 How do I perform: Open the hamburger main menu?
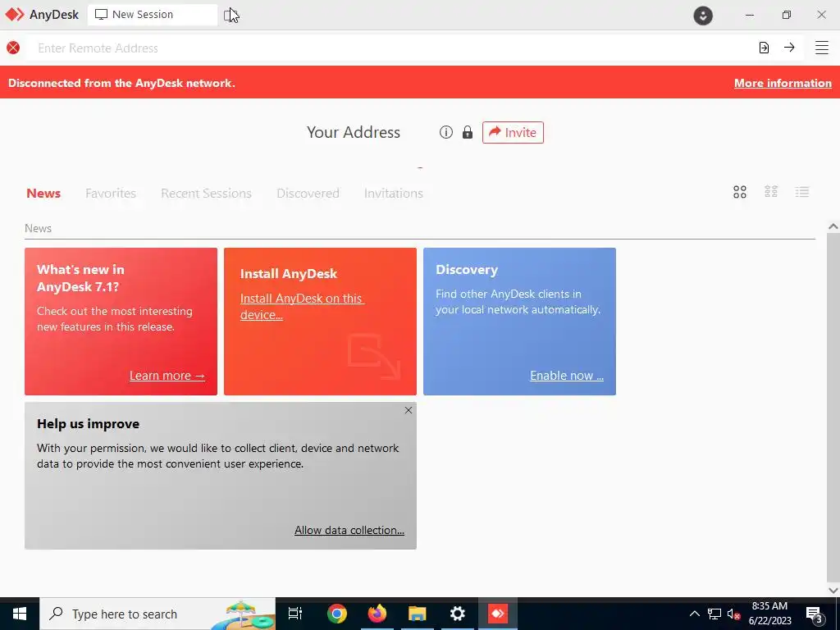click(x=822, y=48)
